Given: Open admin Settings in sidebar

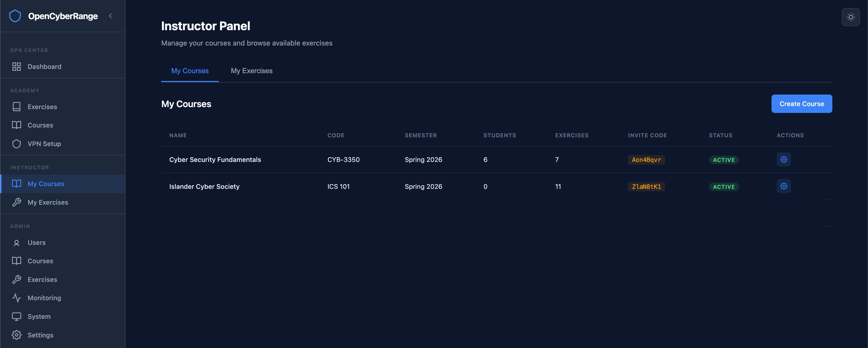Looking at the screenshot, I should tap(40, 335).
